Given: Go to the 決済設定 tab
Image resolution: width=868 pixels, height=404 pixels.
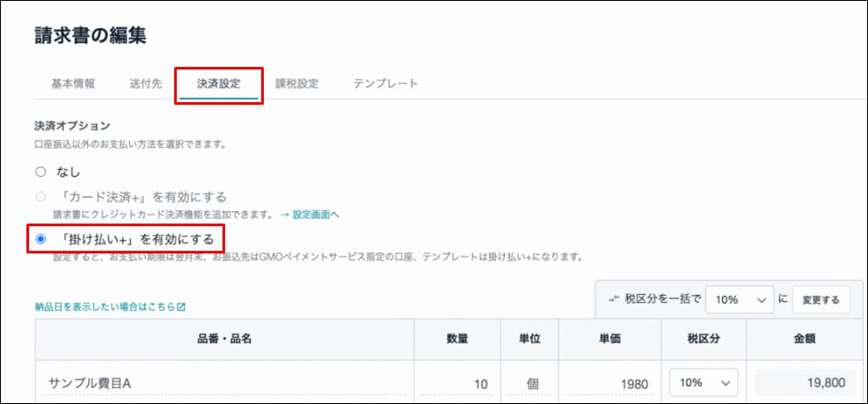Looking at the screenshot, I should point(218,84).
